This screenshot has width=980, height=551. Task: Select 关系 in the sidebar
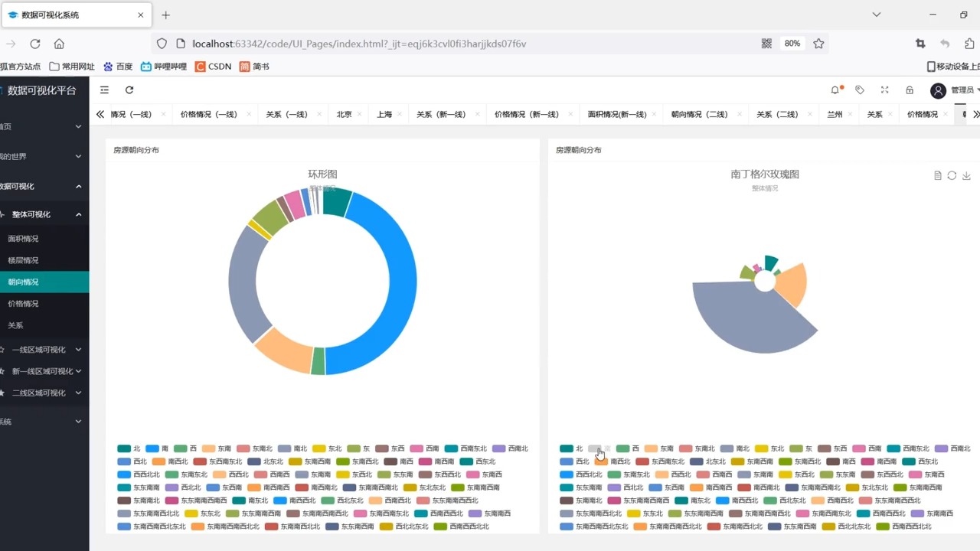pos(44,325)
